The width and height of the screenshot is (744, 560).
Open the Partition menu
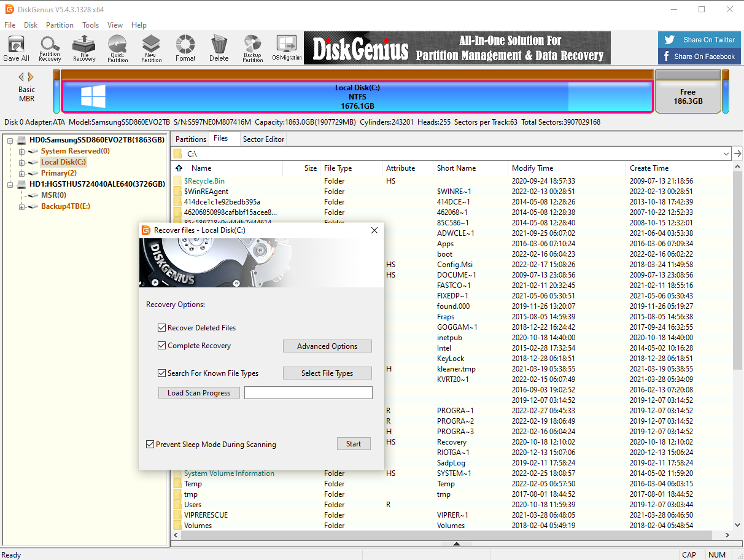click(x=60, y=25)
